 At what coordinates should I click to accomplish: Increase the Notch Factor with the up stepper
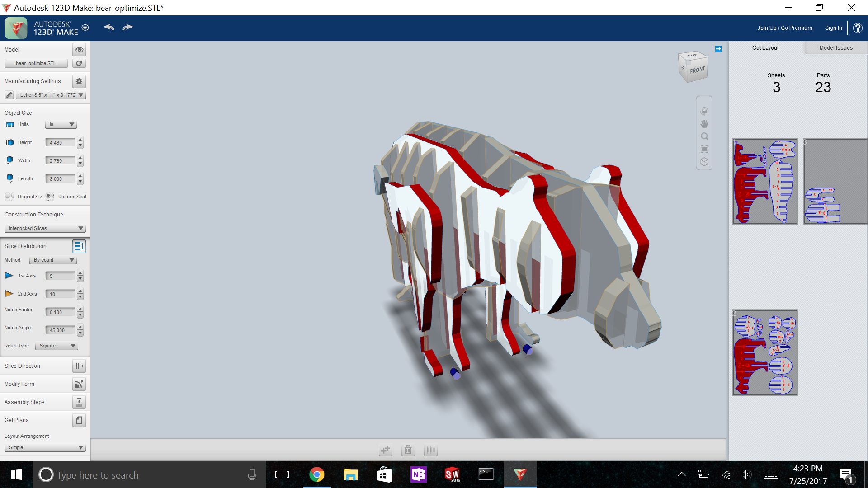(x=80, y=309)
